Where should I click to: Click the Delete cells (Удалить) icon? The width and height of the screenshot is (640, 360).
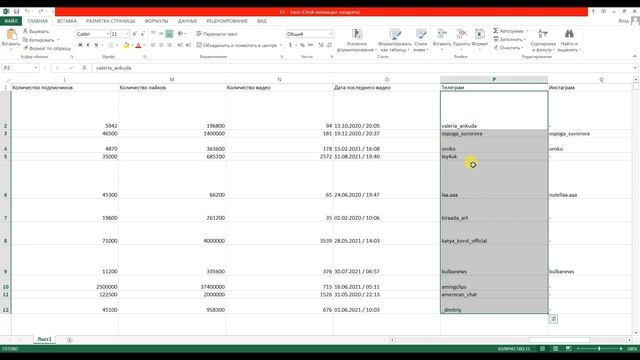tap(461, 34)
